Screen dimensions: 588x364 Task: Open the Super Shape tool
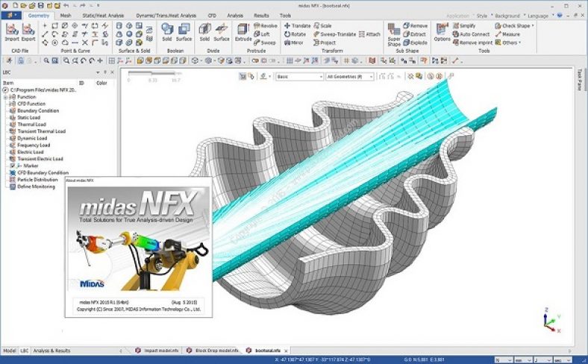pyautogui.click(x=394, y=34)
